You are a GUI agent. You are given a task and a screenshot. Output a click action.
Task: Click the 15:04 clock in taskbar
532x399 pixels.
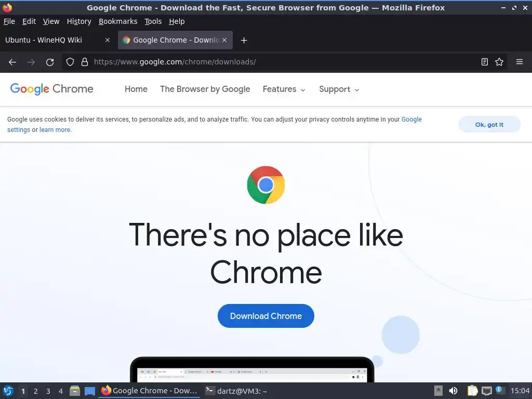coord(520,391)
